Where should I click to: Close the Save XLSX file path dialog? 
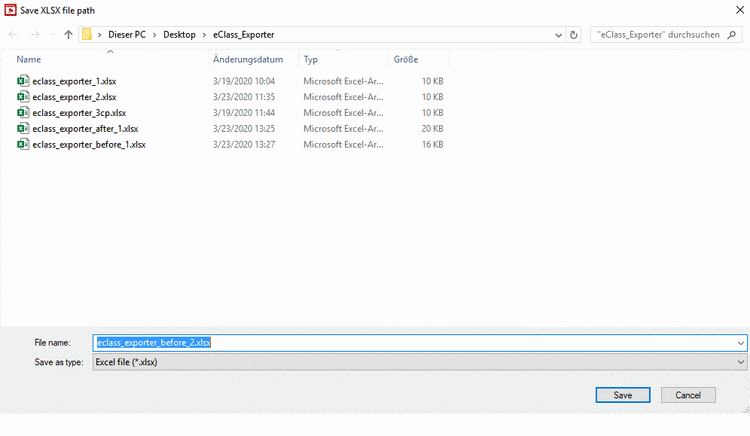[x=739, y=10]
